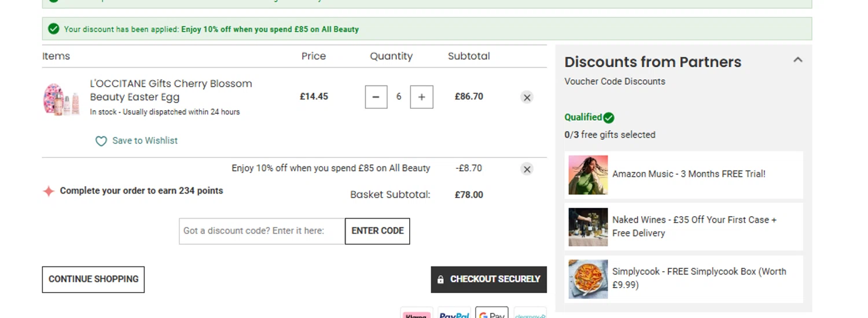Decrease quantity with the minus button

[x=376, y=97]
